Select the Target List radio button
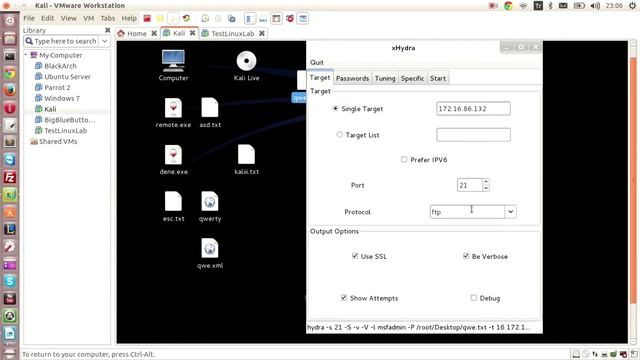This screenshot has height=360, width=640. point(339,135)
